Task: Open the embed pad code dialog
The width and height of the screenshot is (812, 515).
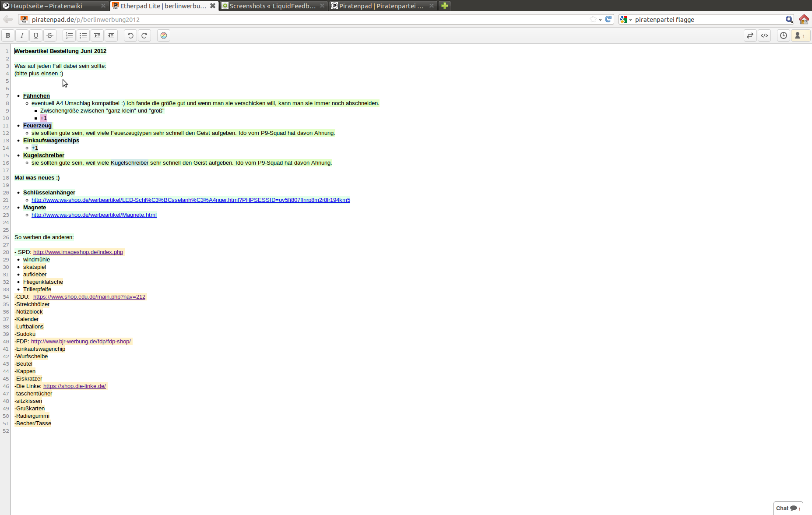Action: coord(764,36)
